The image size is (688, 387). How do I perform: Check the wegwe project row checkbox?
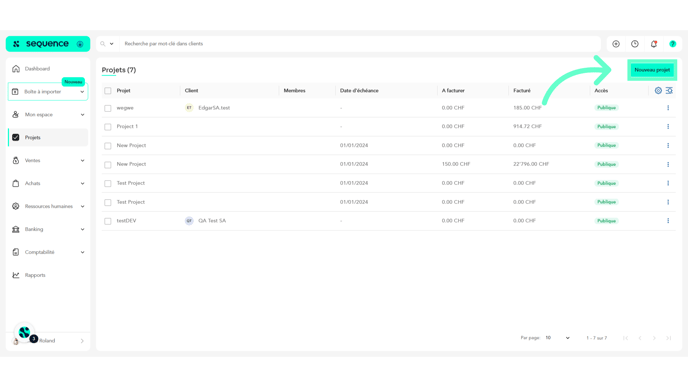pos(108,108)
